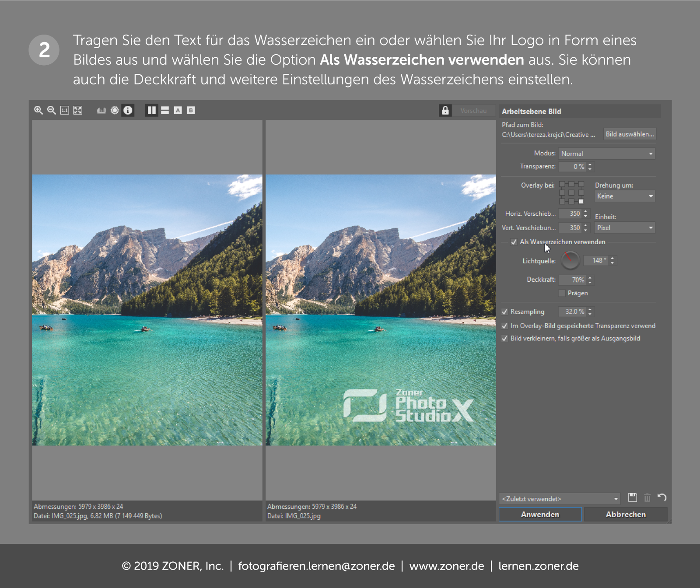
Task: Click the preview lock icon
Action: click(x=445, y=110)
